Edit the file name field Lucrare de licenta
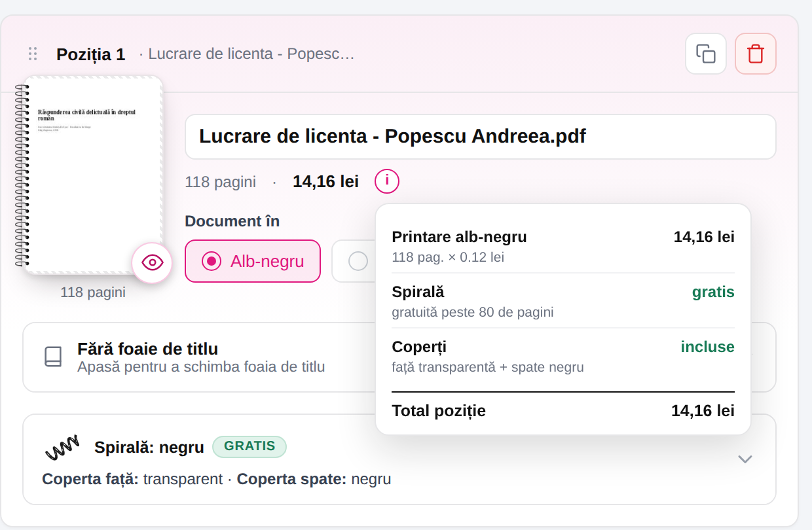Image resolution: width=812 pixels, height=530 pixels. click(481, 137)
